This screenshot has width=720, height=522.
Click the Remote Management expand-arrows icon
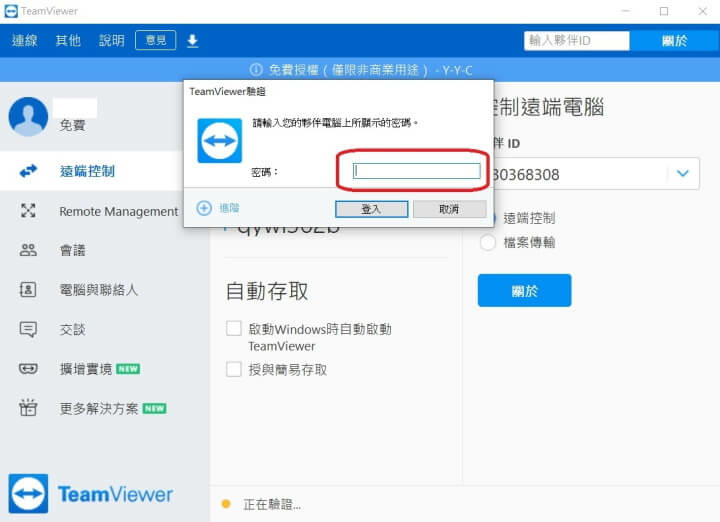(28, 211)
